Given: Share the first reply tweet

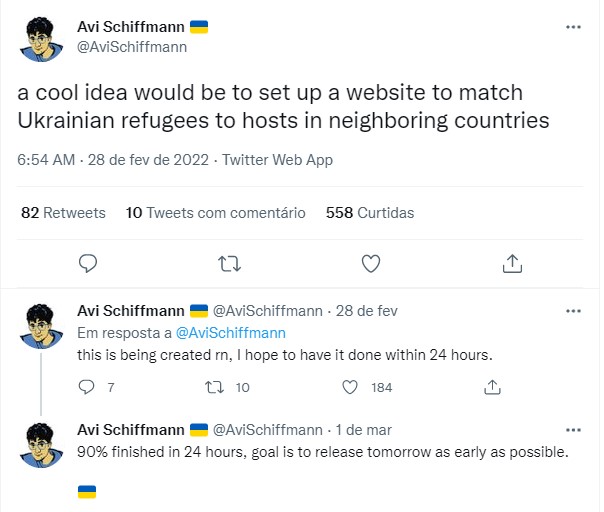Looking at the screenshot, I should click(x=492, y=387).
